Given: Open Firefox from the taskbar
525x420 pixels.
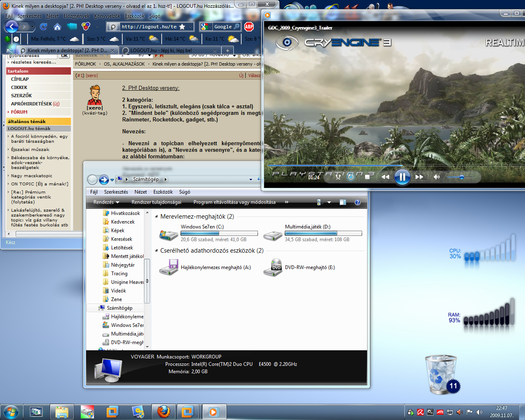Looking at the screenshot, I should click(164, 411).
